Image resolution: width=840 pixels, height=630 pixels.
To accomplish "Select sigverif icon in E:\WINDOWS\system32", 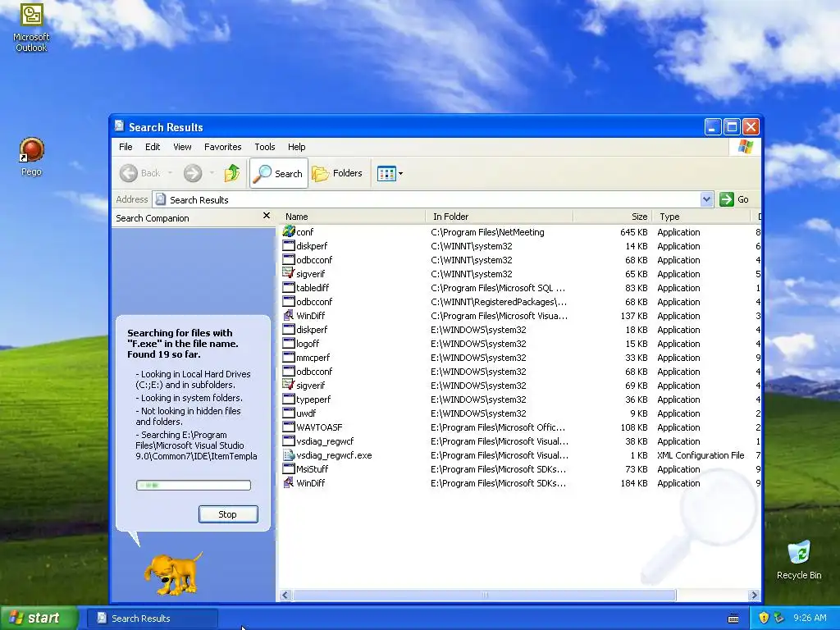I will [x=289, y=385].
